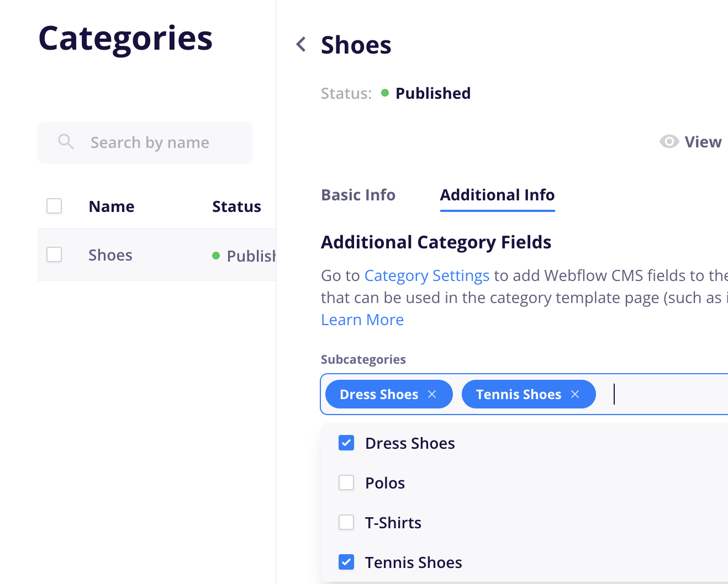Remove the Dress Shoes tag

(432, 394)
